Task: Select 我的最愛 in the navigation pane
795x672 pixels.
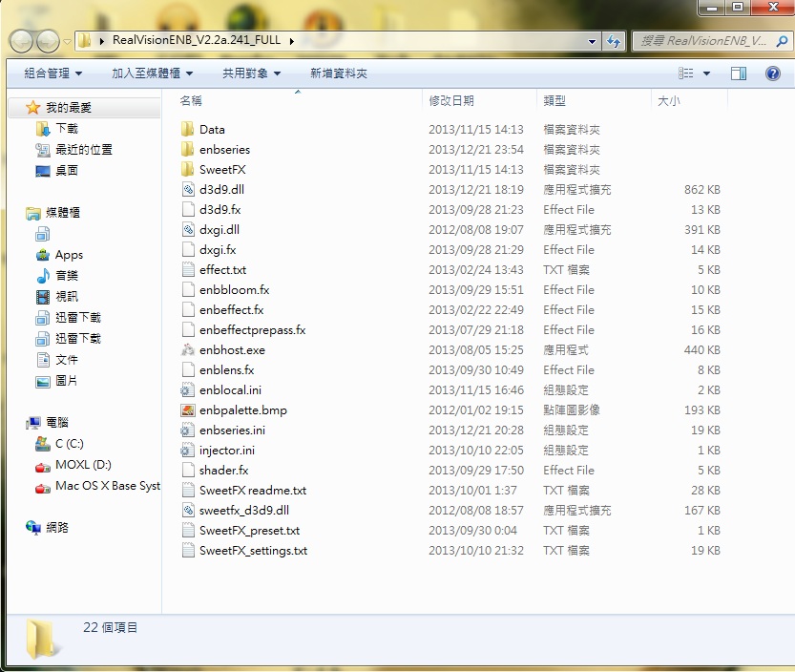Action: [x=69, y=108]
